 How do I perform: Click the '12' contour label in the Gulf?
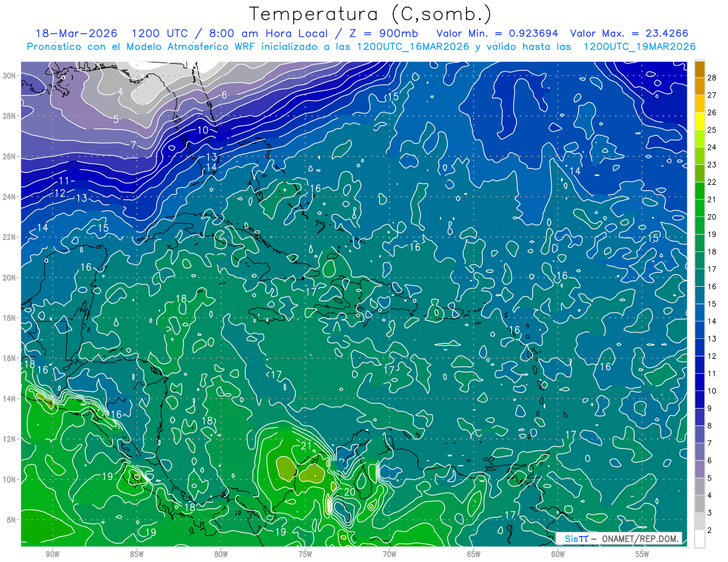(59, 193)
